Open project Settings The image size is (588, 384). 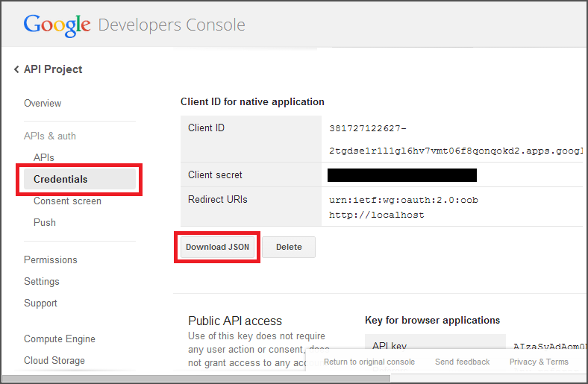tap(42, 281)
